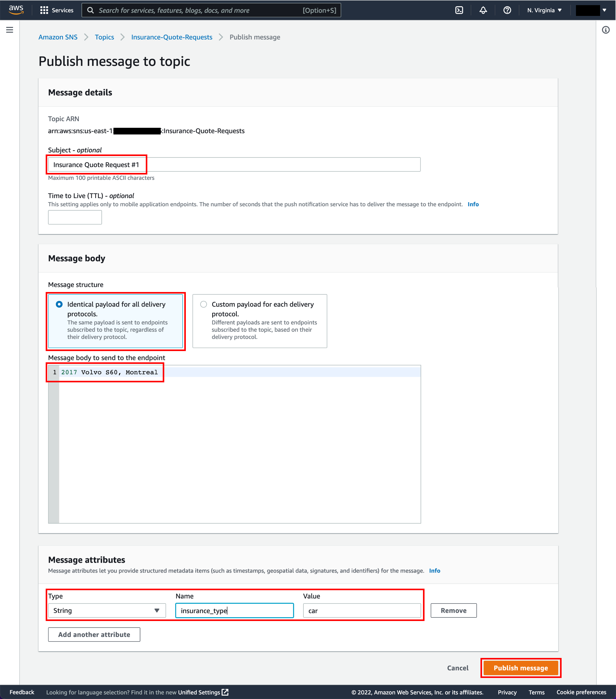
Task: Navigate to Insurance-Quote-Requests topic breadcrumb
Action: pyautogui.click(x=172, y=37)
